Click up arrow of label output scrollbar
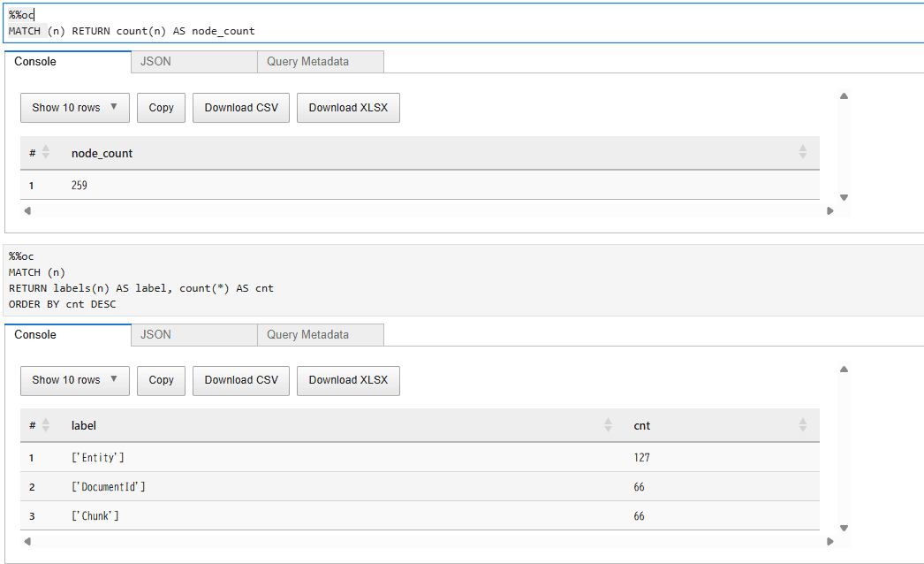Viewport: 924px width, 564px height. 844,370
